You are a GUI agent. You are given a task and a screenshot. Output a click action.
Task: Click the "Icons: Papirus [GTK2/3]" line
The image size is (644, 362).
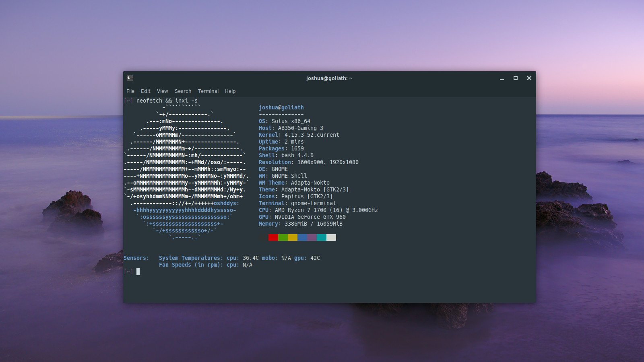click(x=296, y=196)
